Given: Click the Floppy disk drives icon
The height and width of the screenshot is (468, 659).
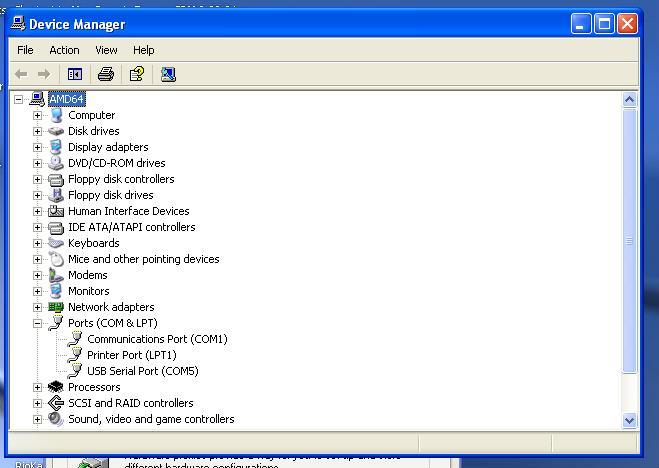Looking at the screenshot, I should point(56,195).
